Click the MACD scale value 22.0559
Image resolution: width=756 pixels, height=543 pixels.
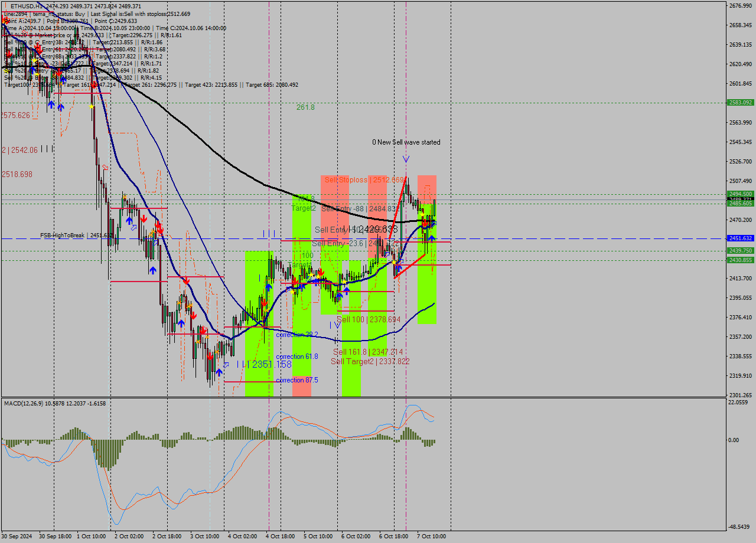click(x=739, y=403)
